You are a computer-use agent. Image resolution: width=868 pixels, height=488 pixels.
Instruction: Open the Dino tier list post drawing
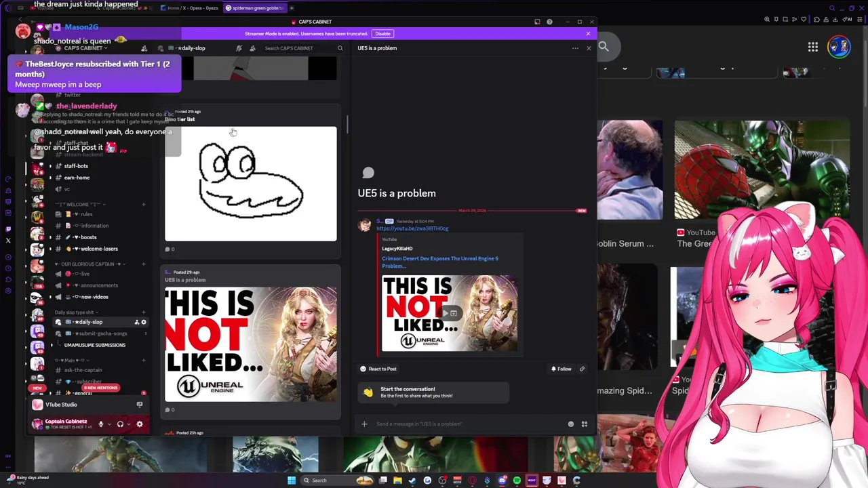coord(250,184)
